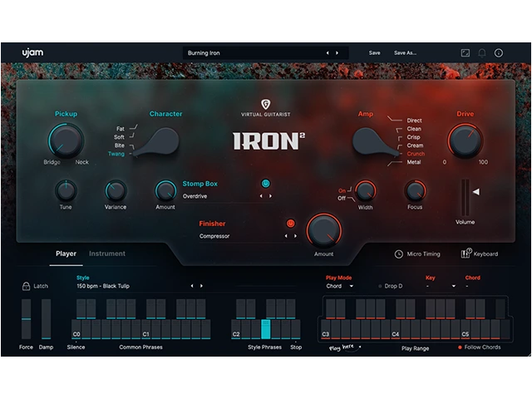Viewport: 532px width, 399px height.
Task: Click the Save As... button
Action: 405,53
